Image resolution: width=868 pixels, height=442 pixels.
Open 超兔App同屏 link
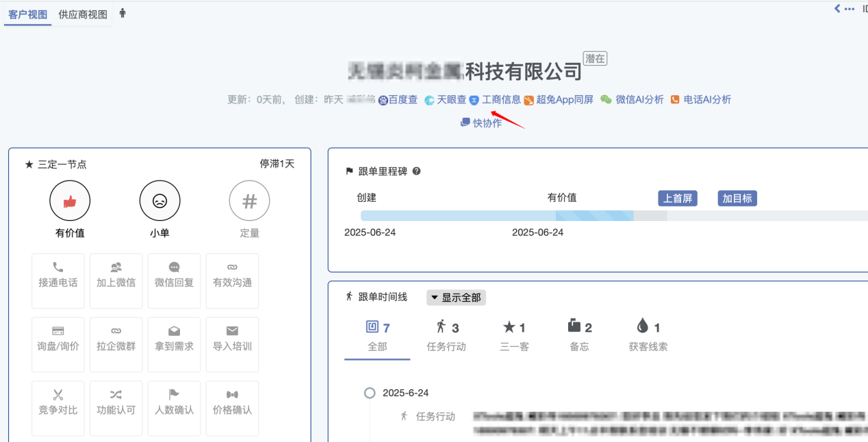click(x=559, y=100)
